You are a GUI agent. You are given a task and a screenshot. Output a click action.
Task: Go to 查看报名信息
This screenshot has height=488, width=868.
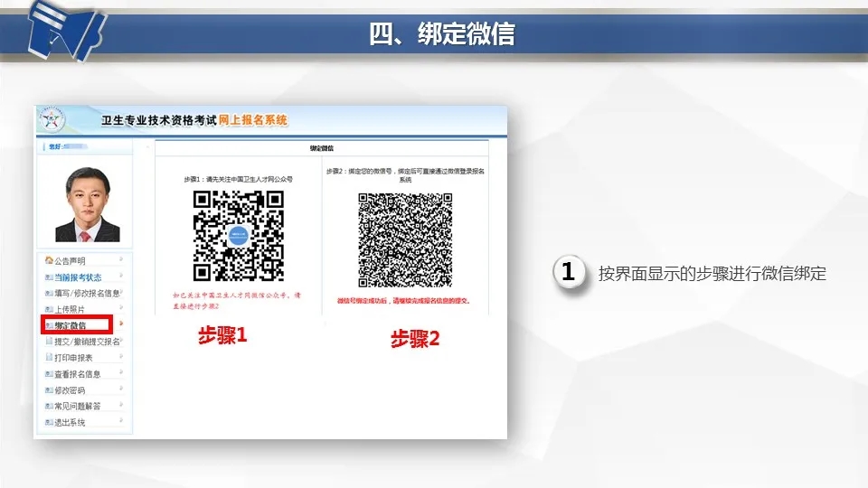(78, 374)
